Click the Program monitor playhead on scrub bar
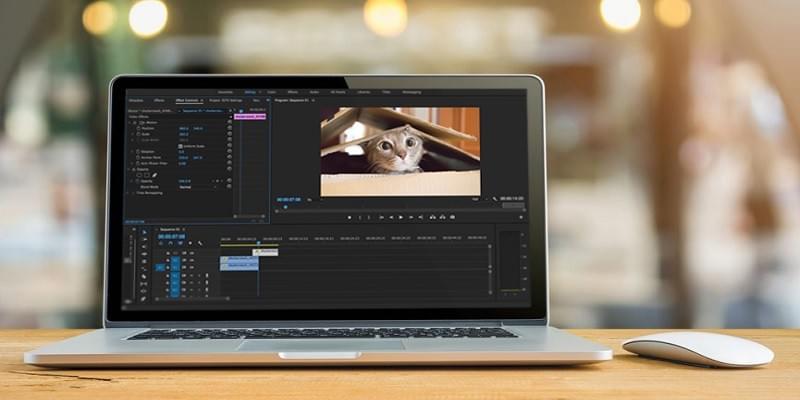This screenshot has width=800, height=400. tap(285, 207)
